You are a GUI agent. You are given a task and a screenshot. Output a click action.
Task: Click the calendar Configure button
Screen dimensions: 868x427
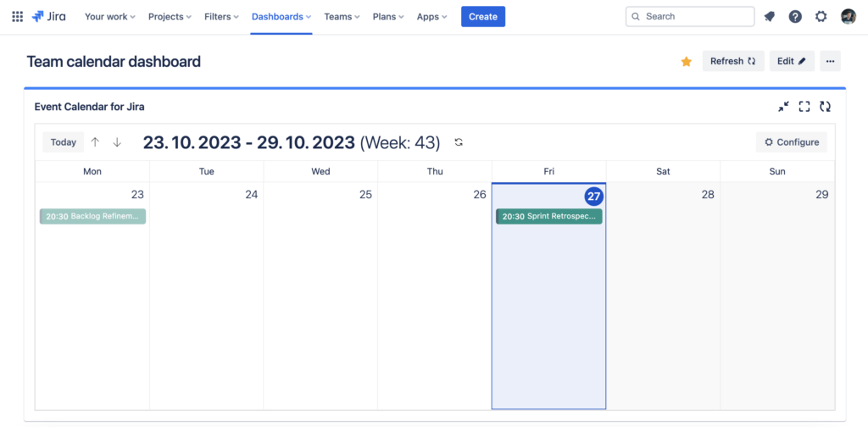pos(791,142)
